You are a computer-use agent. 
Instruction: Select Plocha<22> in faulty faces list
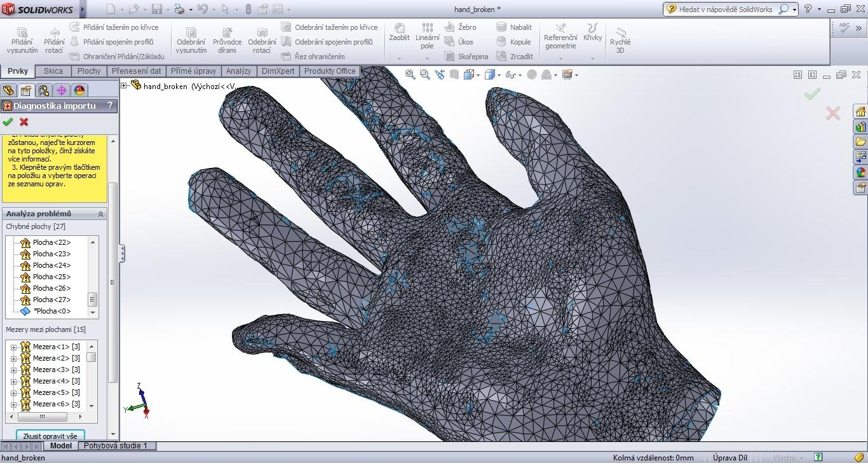tap(51, 242)
